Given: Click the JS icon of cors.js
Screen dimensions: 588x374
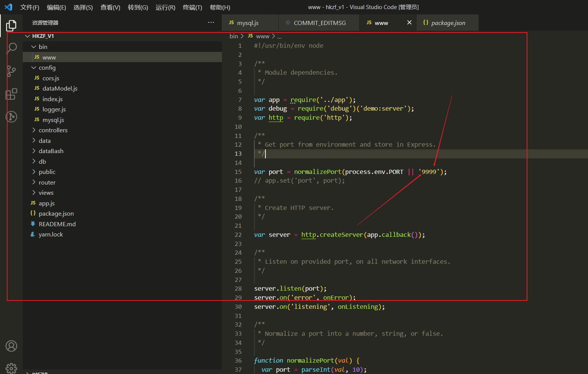Looking at the screenshot, I should 37,78.
